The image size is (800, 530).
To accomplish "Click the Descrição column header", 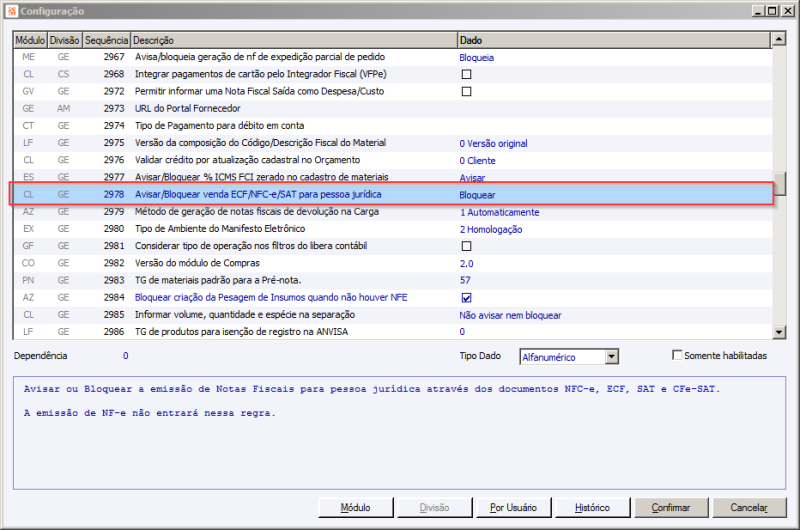I will 294,40.
